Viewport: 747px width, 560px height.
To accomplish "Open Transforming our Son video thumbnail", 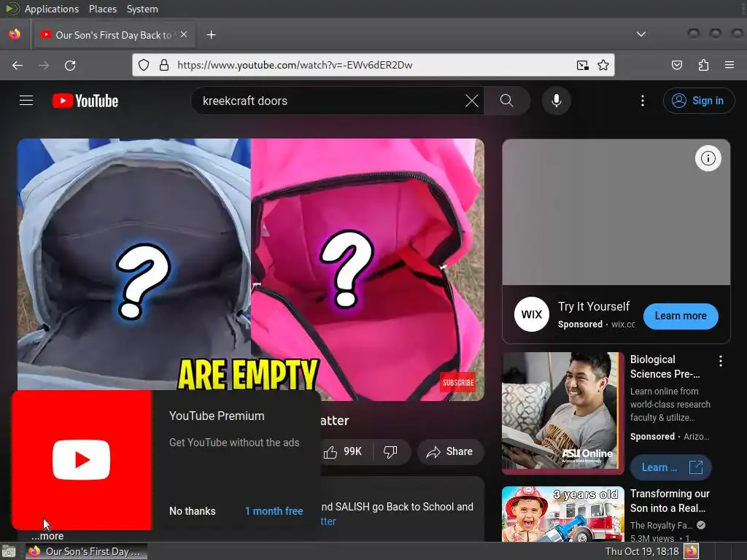I will click(562, 514).
